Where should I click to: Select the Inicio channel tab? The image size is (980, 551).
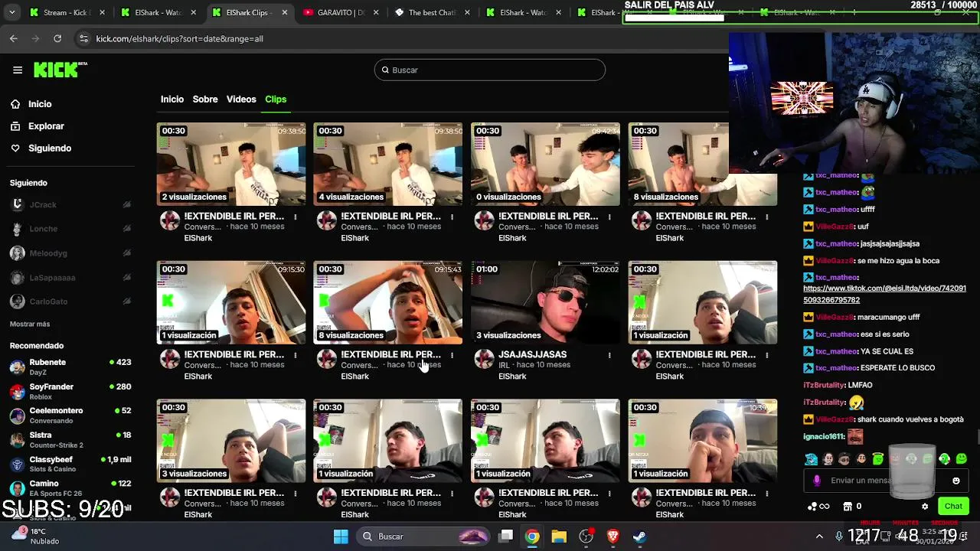172,99
